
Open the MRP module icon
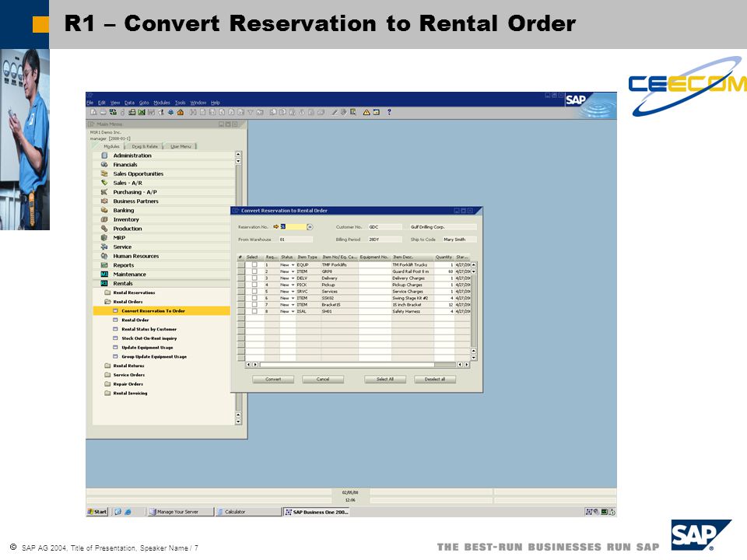click(104, 238)
